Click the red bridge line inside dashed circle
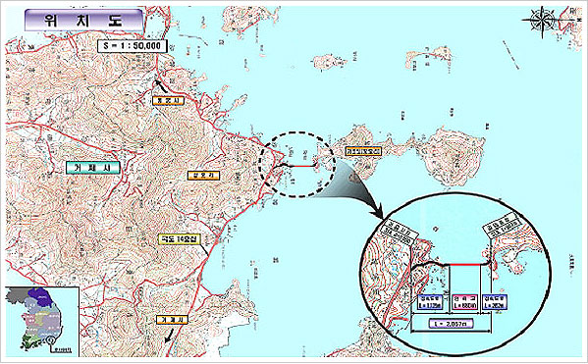 pos(302,166)
